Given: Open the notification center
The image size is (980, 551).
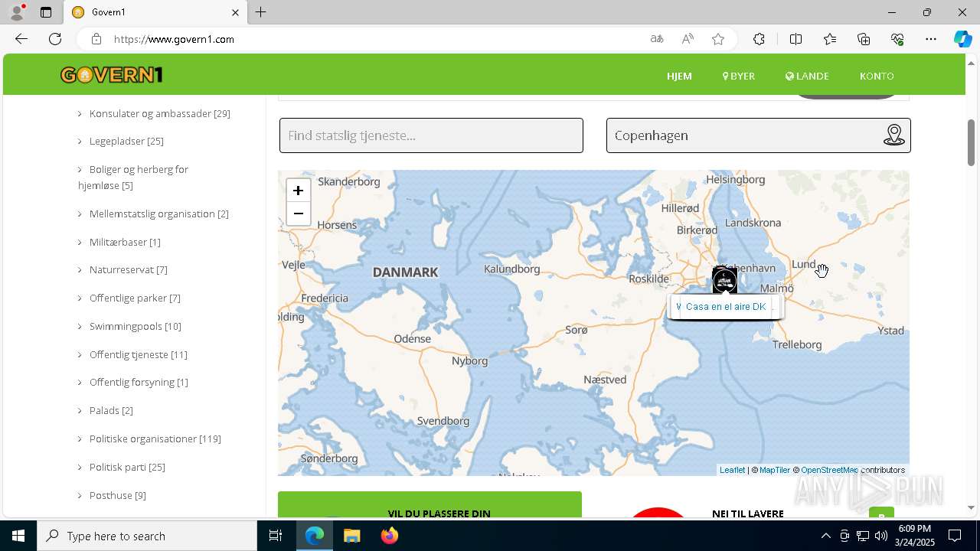Looking at the screenshot, I should tap(955, 536).
